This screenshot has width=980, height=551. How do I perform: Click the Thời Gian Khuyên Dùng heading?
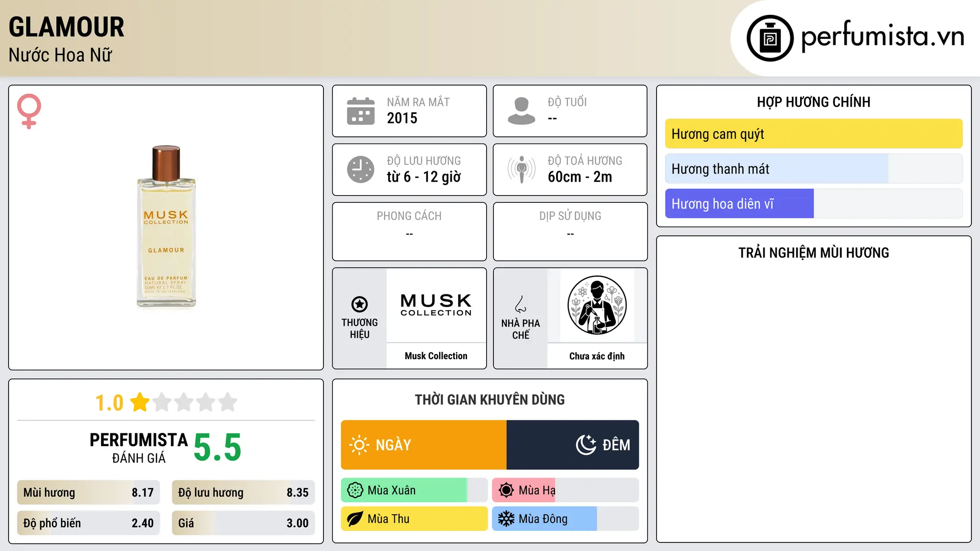(490, 399)
